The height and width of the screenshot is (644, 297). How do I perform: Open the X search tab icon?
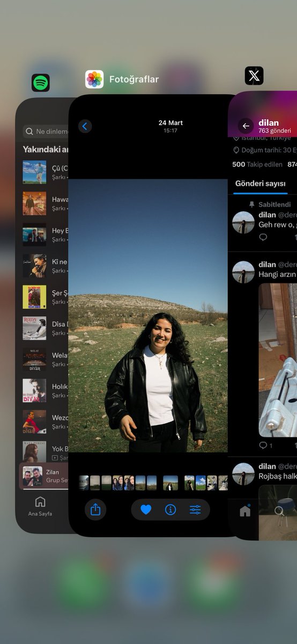[279, 511]
